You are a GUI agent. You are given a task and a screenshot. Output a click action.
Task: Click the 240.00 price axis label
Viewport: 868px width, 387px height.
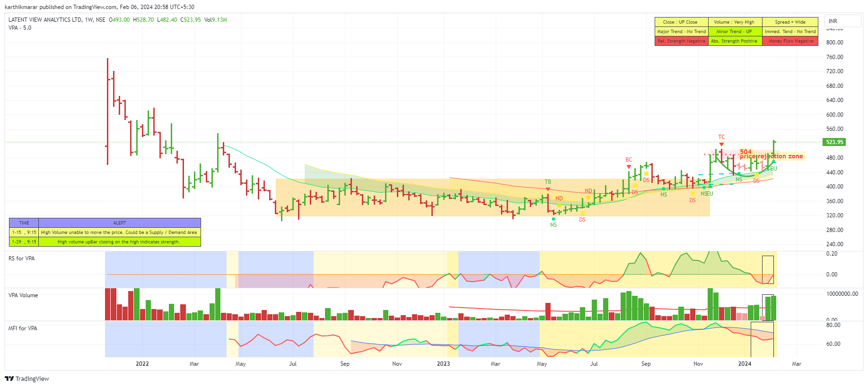[x=834, y=244]
